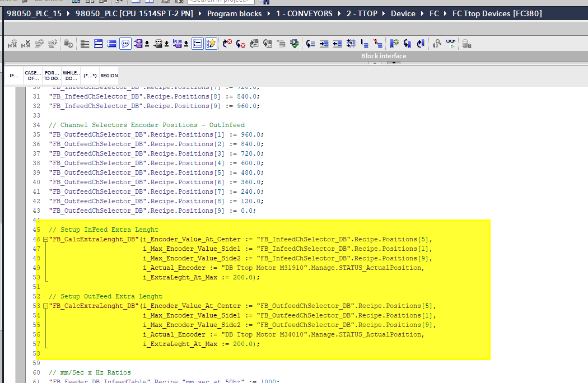This screenshot has width=588, height=383.
Task: Click the glasses monitoring icon
Action: (451, 44)
